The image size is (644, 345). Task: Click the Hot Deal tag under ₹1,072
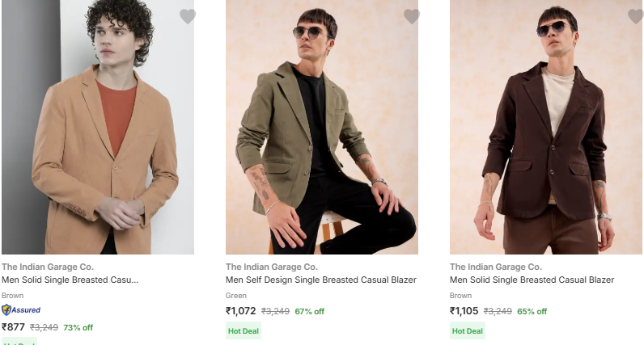coord(244,330)
